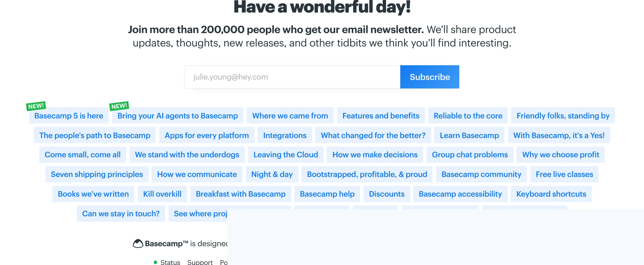Open Bring your AI agents to Basecamp
The width and height of the screenshot is (644, 265).
pyautogui.click(x=178, y=116)
